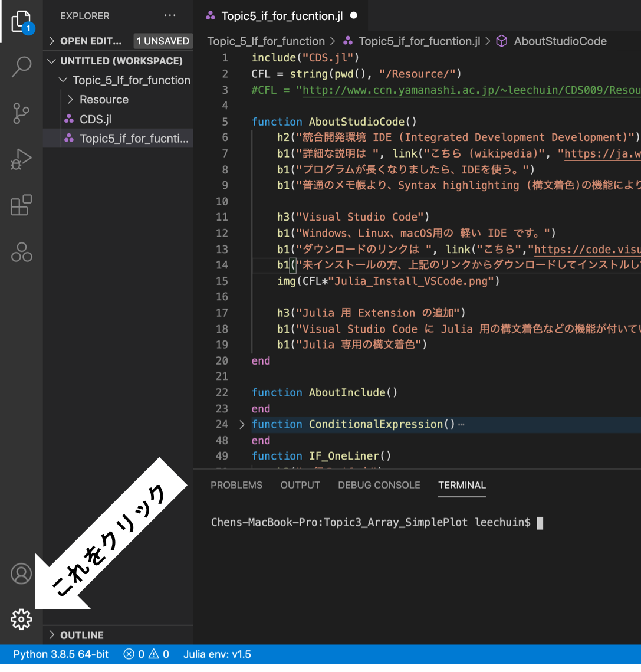
Task: Click the EXPLORER panel title
Action: click(x=85, y=16)
